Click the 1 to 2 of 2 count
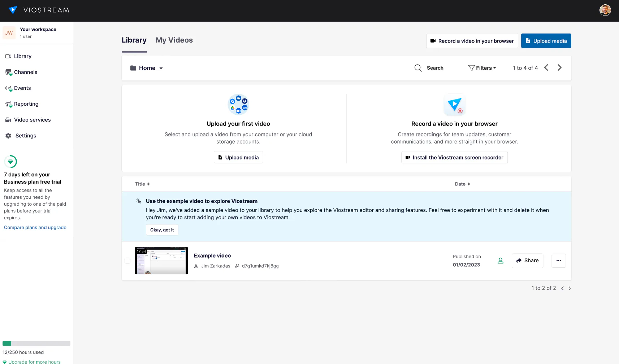Image resolution: width=619 pixels, height=364 pixels. tap(544, 288)
